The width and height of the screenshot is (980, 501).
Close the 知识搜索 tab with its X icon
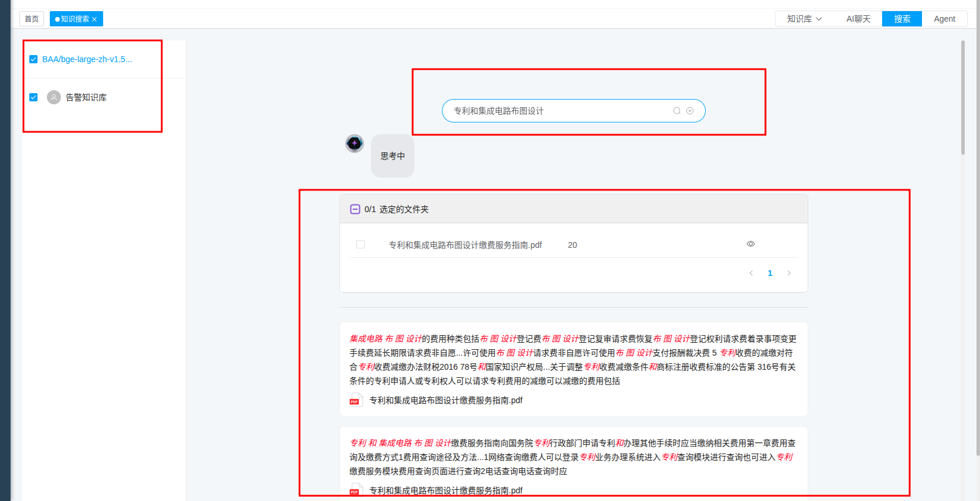(x=94, y=19)
